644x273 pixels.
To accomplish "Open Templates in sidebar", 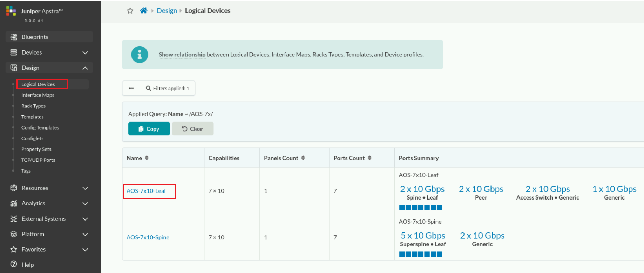I will 32,117.
